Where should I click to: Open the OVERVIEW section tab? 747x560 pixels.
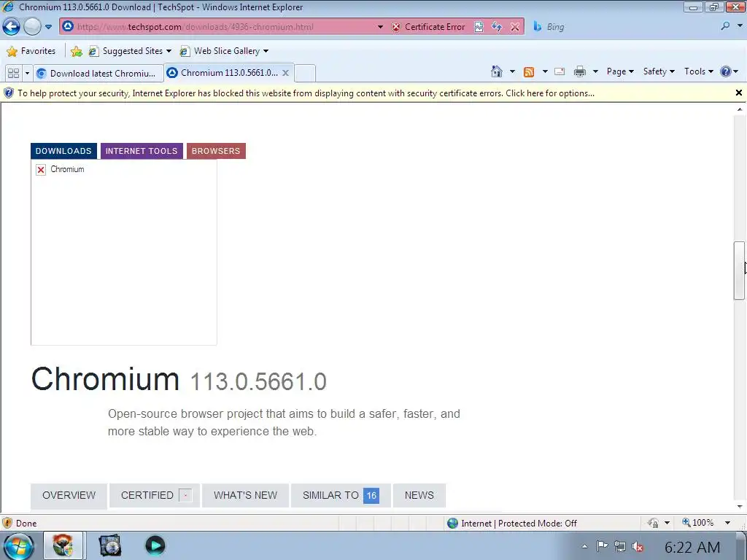tap(69, 496)
